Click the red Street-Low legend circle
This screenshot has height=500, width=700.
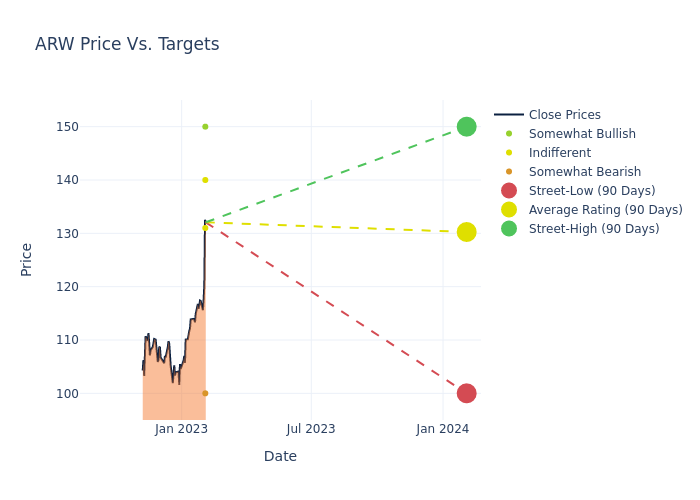point(509,191)
